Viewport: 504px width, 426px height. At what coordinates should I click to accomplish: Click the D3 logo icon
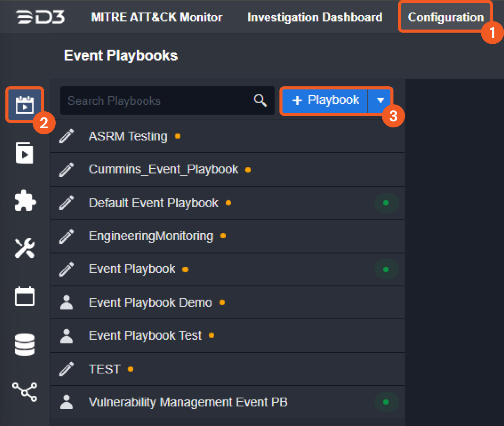[x=40, y=17]
